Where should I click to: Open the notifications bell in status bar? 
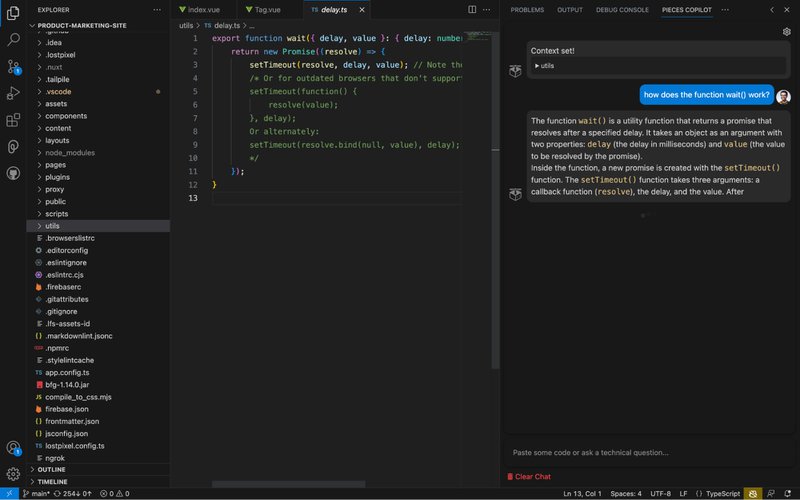point(787,493)
